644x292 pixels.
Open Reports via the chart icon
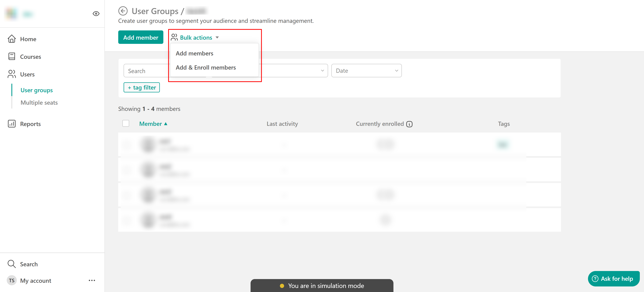(12, 124)
